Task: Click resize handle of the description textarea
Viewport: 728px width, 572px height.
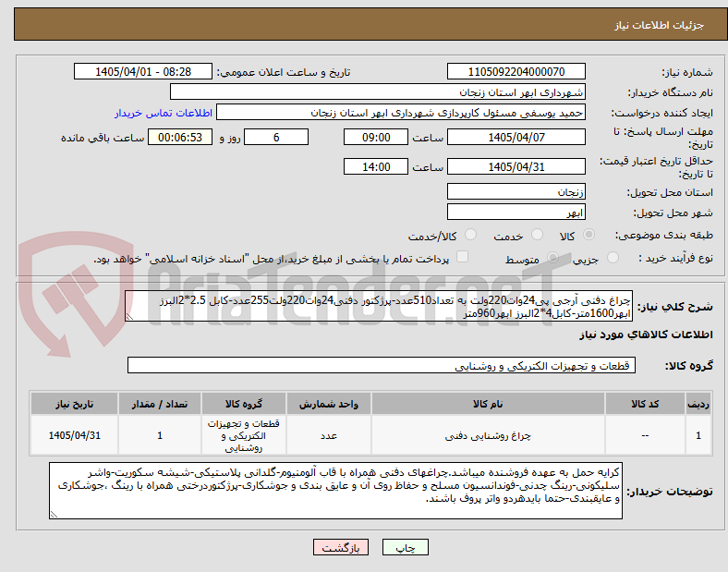Action: (x=129, y=317)
